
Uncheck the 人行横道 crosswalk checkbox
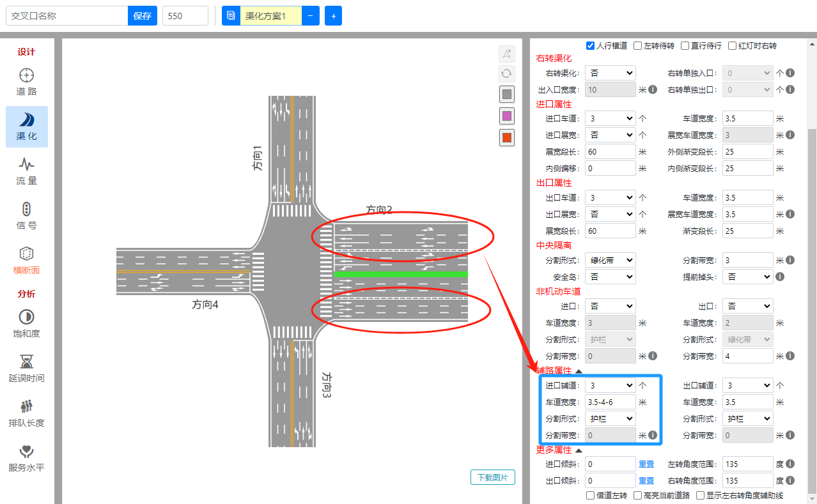click(591, 46)
